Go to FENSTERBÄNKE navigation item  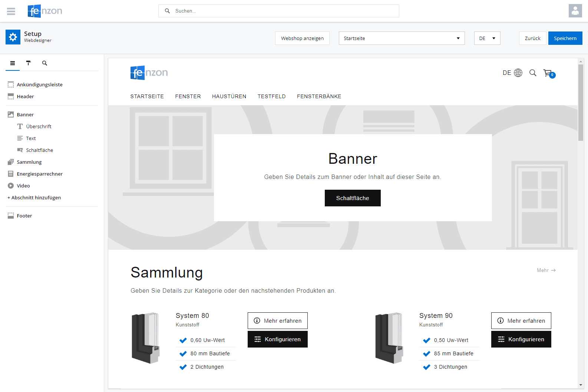(x=319, y=96)
